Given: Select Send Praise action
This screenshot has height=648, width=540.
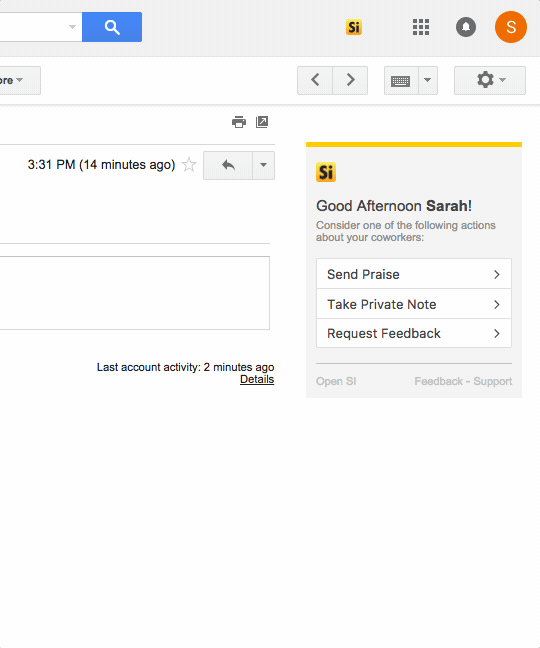Looking at the screenshot, I should pos(414,274).
